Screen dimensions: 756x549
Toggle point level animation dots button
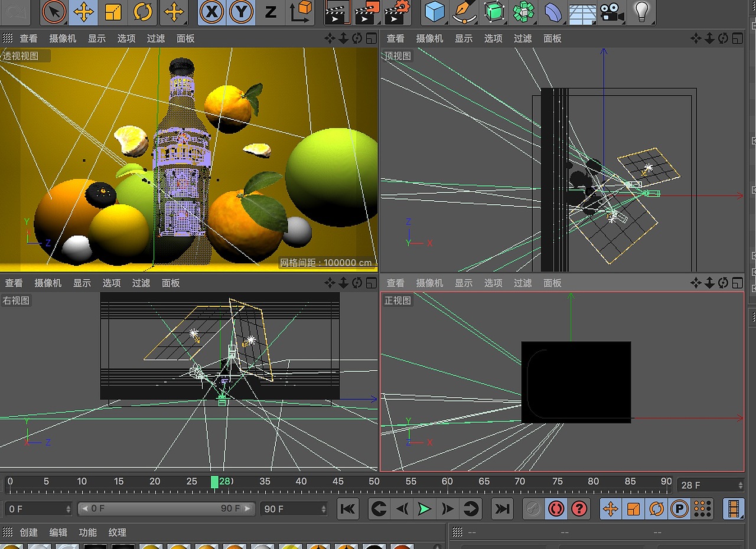click(702, 508)
